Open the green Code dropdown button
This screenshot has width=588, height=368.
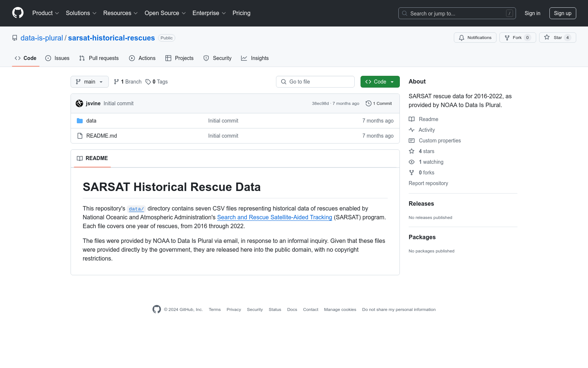pos(380,82)
